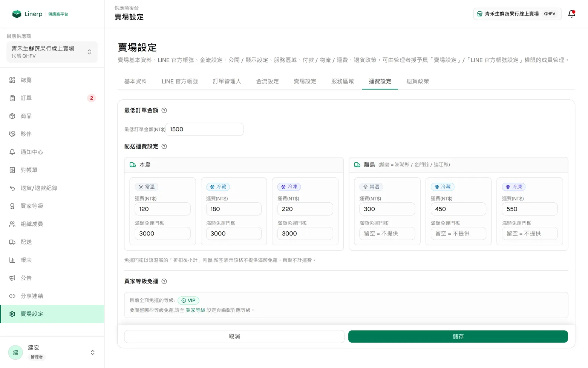The height and width of the screenshot is (368, 588).
Task: Click the 本島 常溫 temperature tag
Action: (146, 187)
